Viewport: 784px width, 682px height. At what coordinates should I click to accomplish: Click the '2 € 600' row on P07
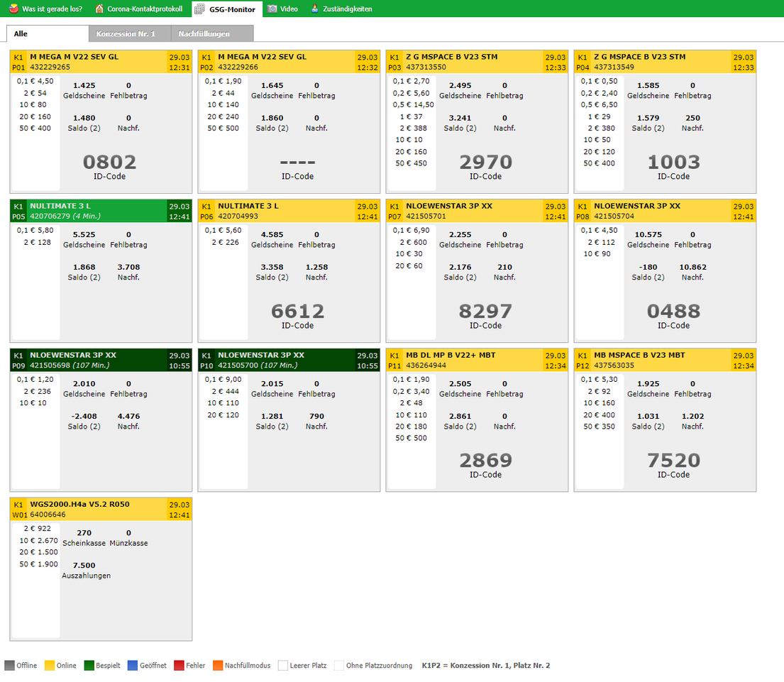click(413, 242)
